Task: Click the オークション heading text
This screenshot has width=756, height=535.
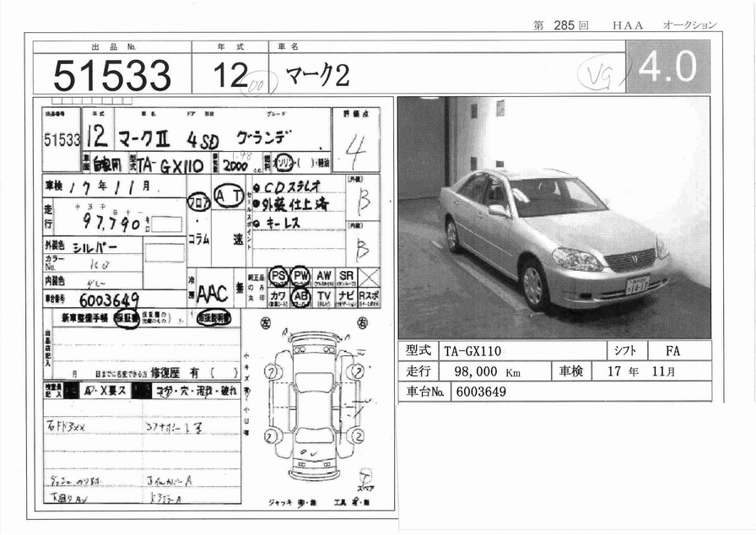Action: 690,25
